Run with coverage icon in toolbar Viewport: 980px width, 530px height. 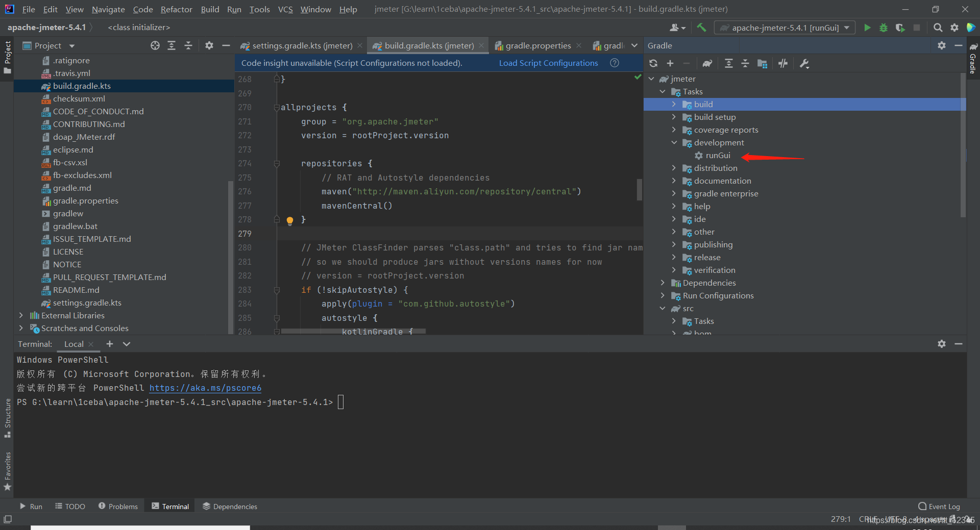900,28
